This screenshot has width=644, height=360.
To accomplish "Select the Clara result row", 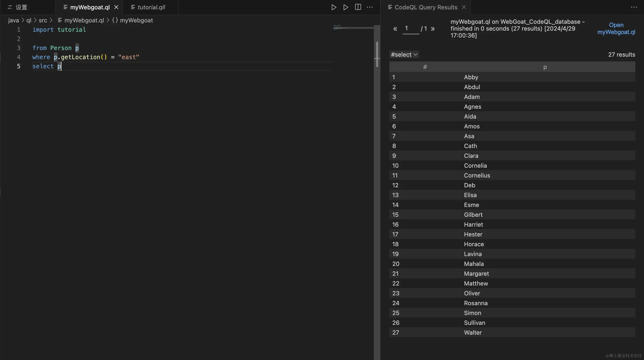I will point(512,156).
